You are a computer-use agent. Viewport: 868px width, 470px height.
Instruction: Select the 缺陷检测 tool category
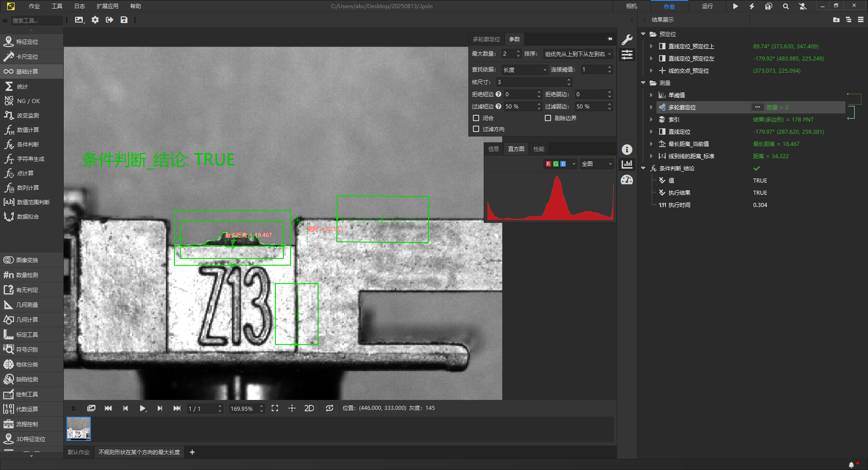tap(27, 380)
